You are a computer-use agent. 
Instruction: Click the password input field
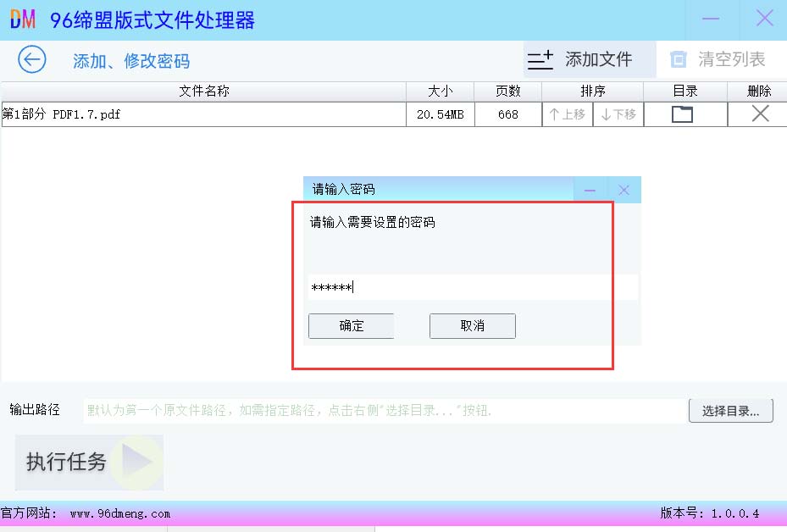coord(472,287)
